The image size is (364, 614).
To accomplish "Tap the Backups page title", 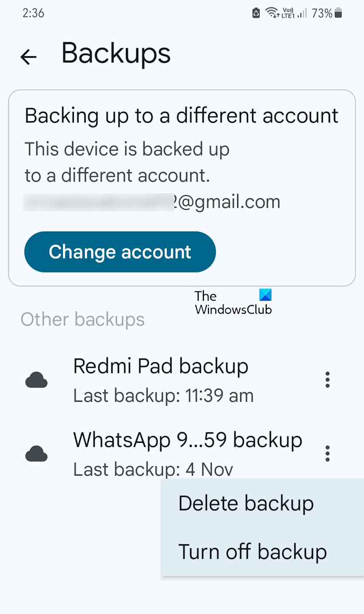I will tap(116, 53).
